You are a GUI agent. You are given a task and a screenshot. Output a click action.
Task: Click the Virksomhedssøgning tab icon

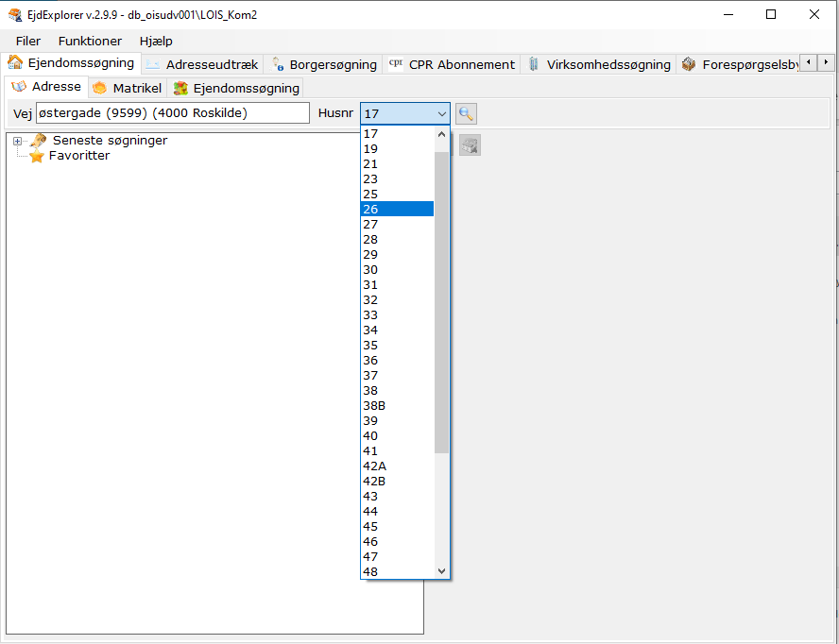pos(534,64)
